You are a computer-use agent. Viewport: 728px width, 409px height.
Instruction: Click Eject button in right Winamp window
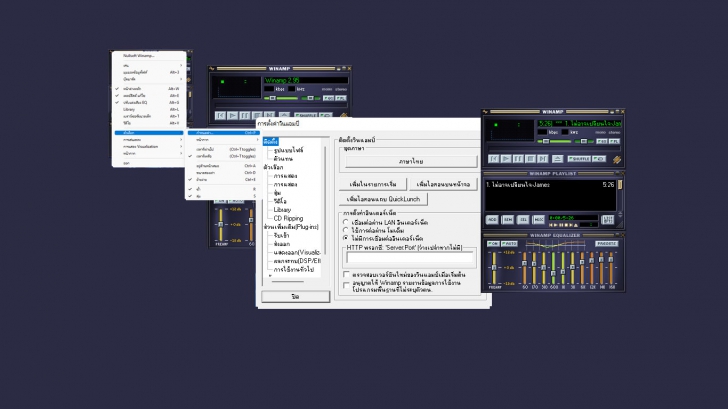(x=558, y=159)
